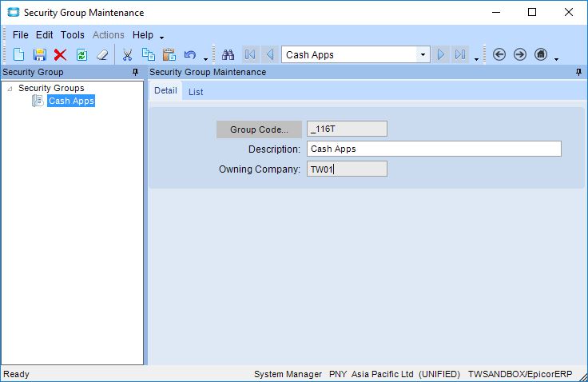Screen dimensions: 588x382
Task: Click the Owning Company field with TW01
Action: [x=347, y=169]
